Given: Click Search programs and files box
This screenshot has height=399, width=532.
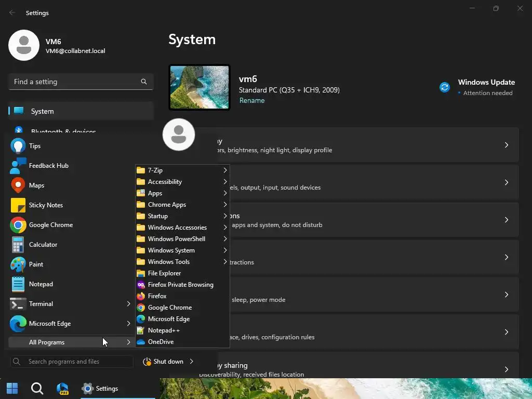Looking at the screenshot, I should point(72,362).
